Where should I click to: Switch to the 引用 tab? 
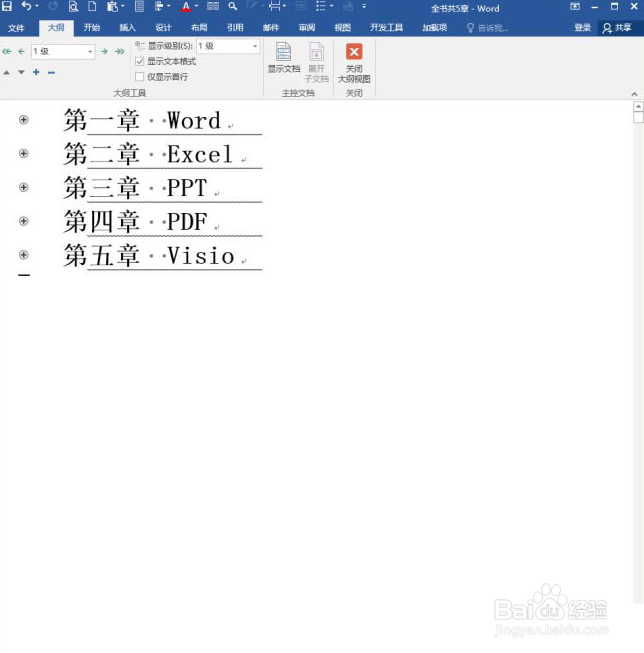[235, 28]
